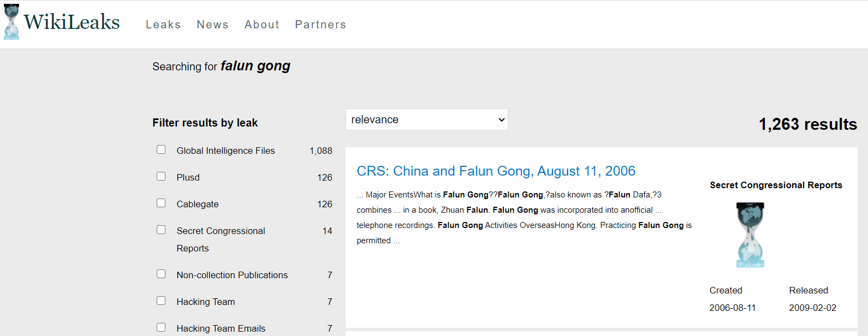Click the 'falun gong' search term heading
The image size is (868, 336).
click(255, 66)
